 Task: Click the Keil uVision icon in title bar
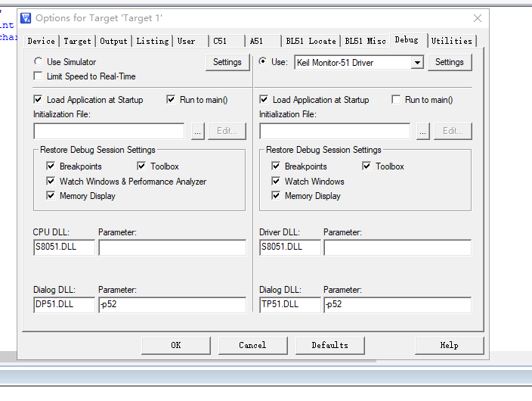point(26,18)
